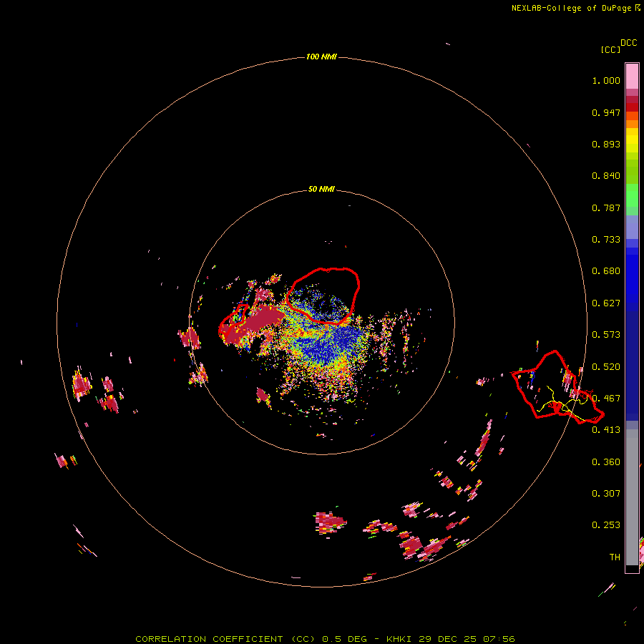Click the TH threshold label
Screen dimensions: 644x644
(615, 557)
